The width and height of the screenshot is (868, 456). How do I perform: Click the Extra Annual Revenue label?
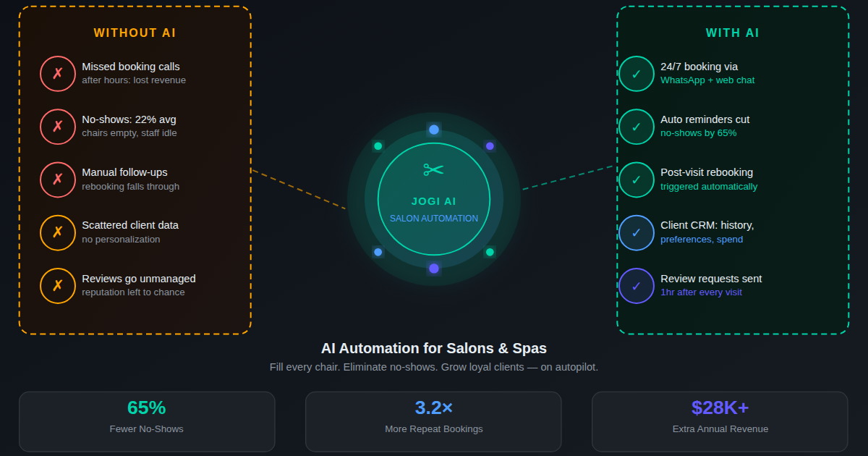coord(720,429)
